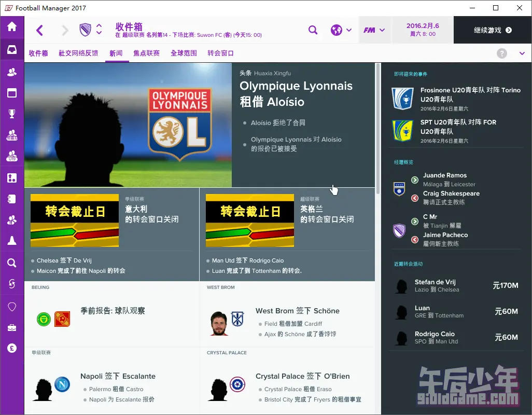Open Luan GRE 到 Tottenham transfer

[456, 311]
